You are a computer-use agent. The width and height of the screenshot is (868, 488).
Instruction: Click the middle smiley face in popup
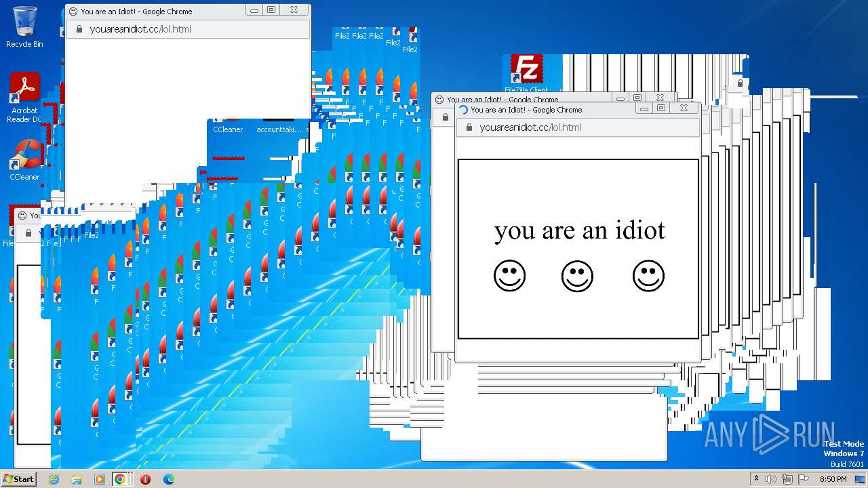577,277
